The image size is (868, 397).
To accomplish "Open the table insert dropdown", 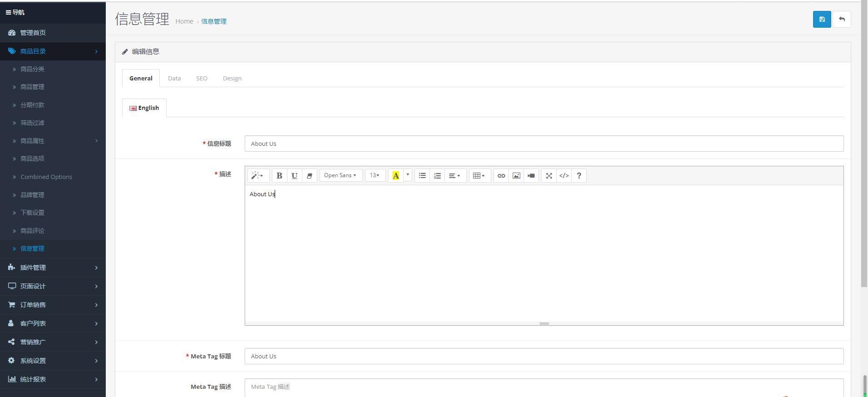I will click(479, 176).
